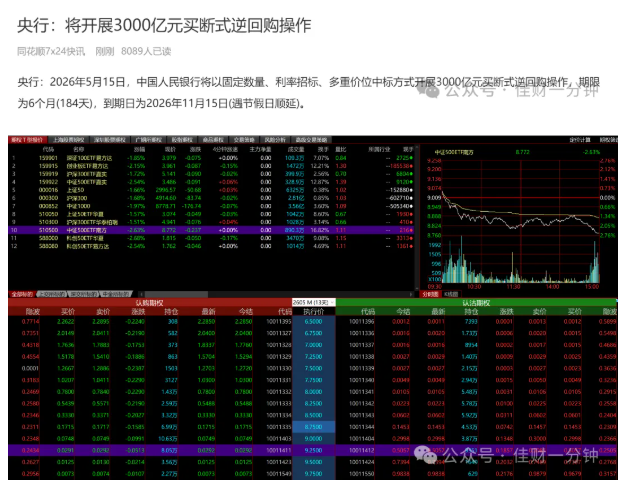Image resolution: width=622 pixels, height=482 pixels.
Task: Select row 159915 创业板ETF易方达
Action: pyautogui.click(x=211, y=166)
